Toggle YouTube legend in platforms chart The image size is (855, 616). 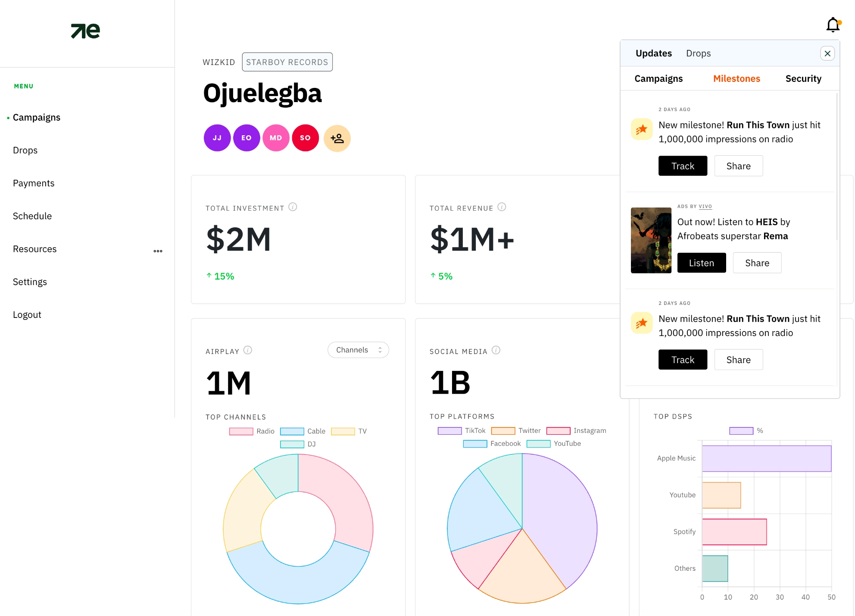pos(554,444)
